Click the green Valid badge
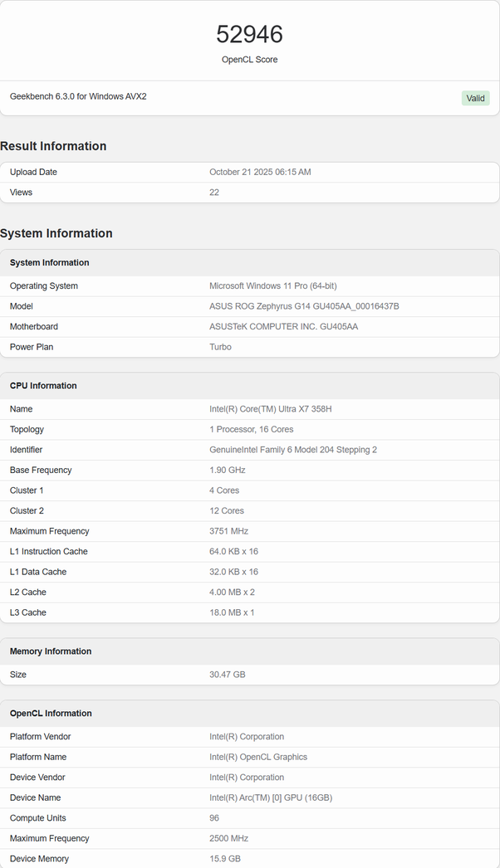Screen dimensions: 500x868 coord(475,98)
